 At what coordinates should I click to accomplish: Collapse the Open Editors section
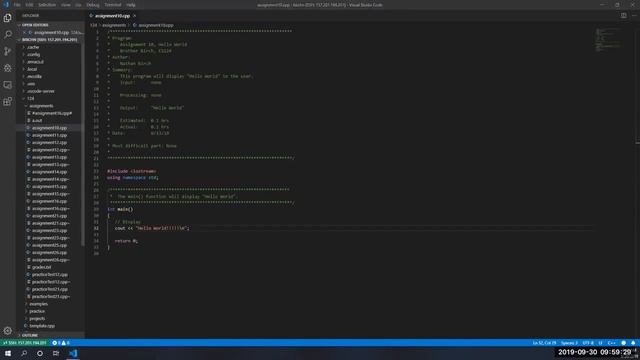(35, 25)
